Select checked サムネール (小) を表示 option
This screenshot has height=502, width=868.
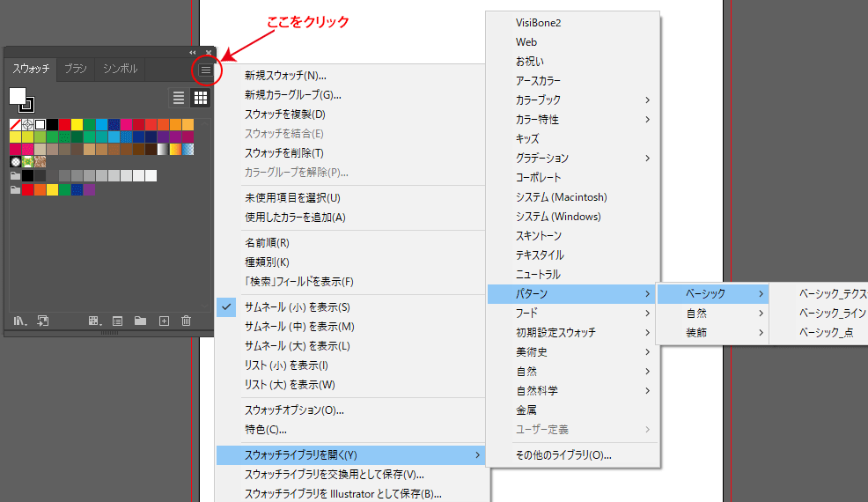[x=297, y=307]
